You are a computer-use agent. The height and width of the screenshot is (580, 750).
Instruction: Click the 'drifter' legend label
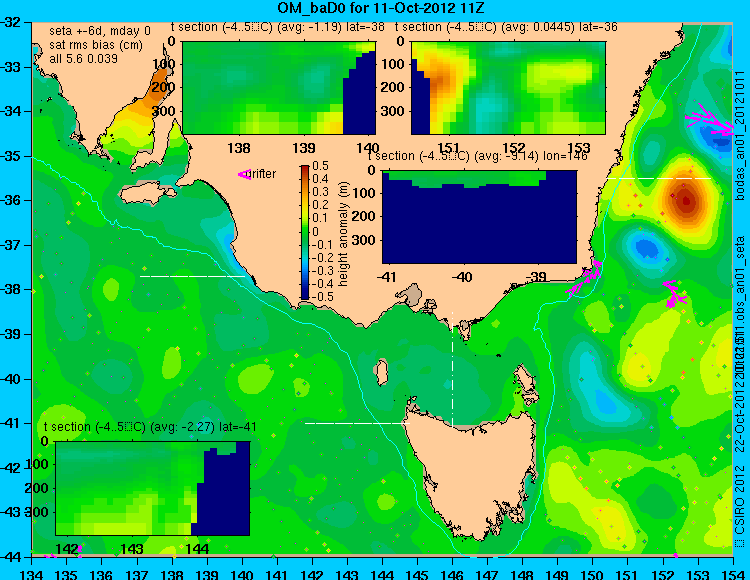pyautogui.click(x=263, y=174)
